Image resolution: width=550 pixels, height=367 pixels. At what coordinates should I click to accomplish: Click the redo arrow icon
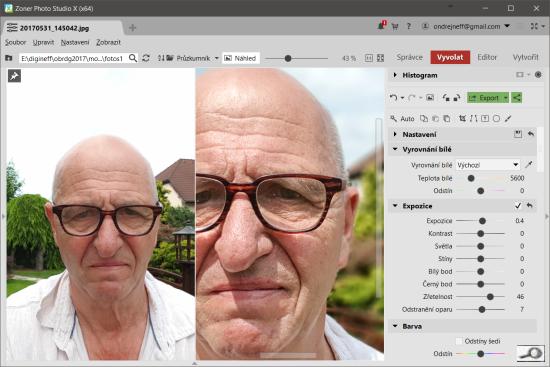[412, 98]
